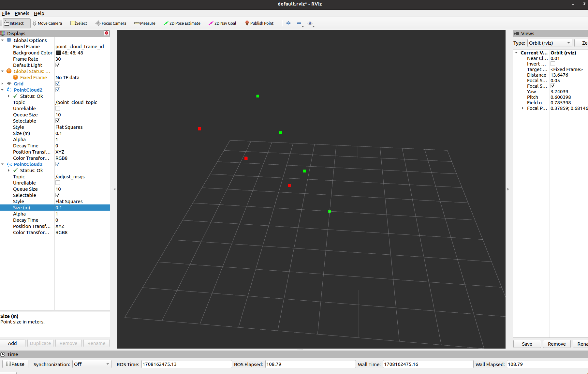
Task: Expand the Grid display properties
Action: tap(2, 83)
